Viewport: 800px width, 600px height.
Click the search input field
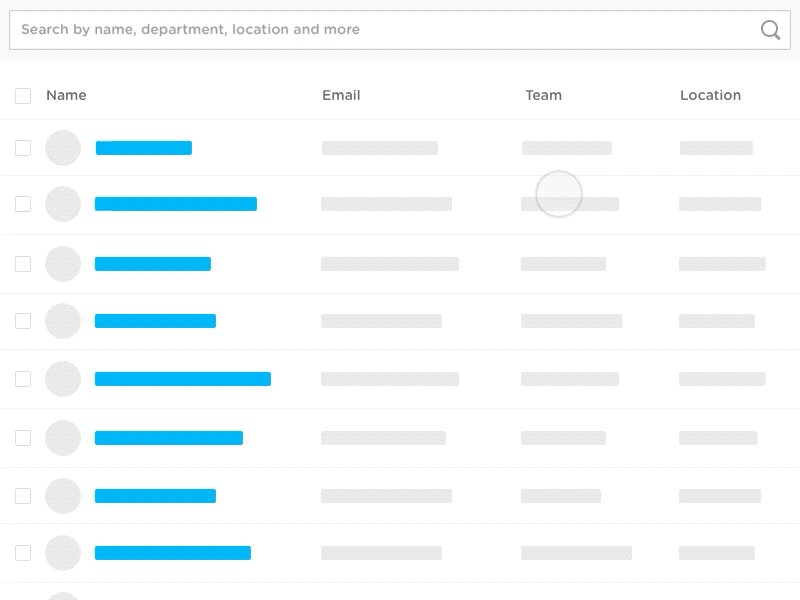tap(300, 29)
